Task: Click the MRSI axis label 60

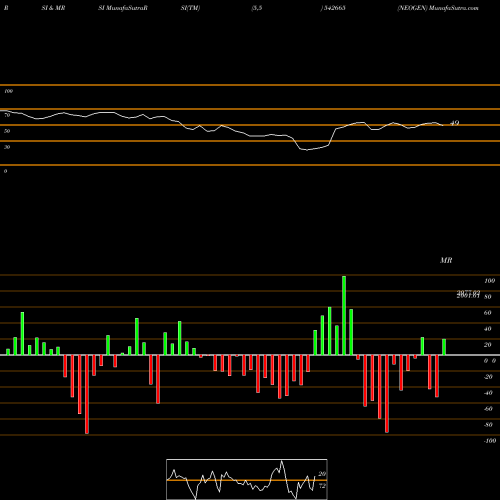Action: pyautogui.click(x=488, y=313)
